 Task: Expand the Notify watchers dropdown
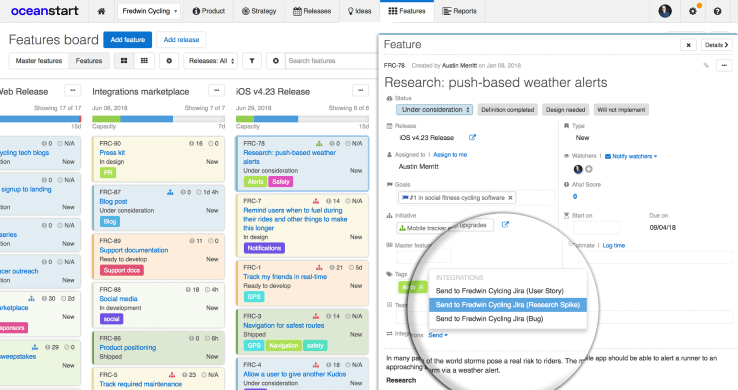tap(631, 156)
